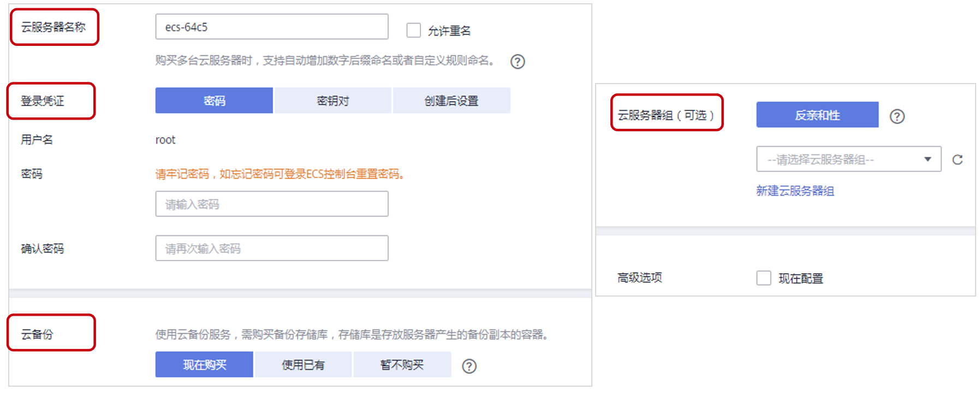
Task: Click the 云备份 section label
Action: (x=37, y=334)
